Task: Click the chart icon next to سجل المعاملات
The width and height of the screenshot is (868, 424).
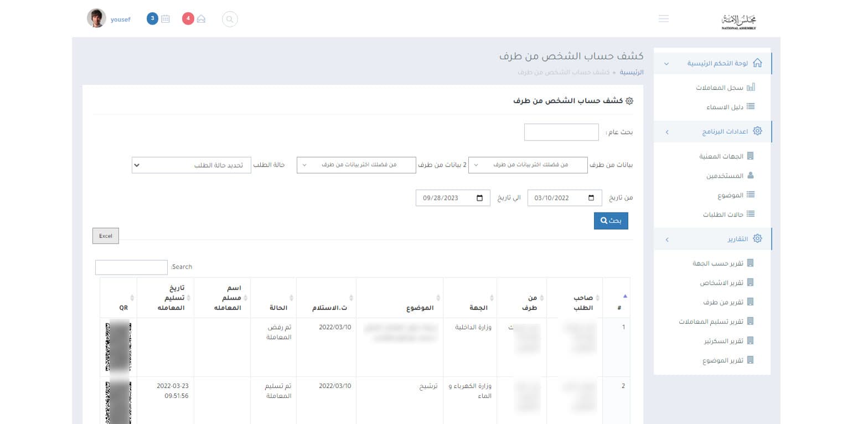Action: tap(751, 87)
